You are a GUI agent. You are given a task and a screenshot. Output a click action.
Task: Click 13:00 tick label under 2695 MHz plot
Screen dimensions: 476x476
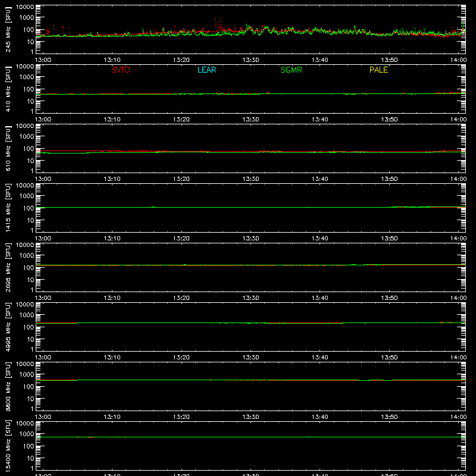[43, 298]
